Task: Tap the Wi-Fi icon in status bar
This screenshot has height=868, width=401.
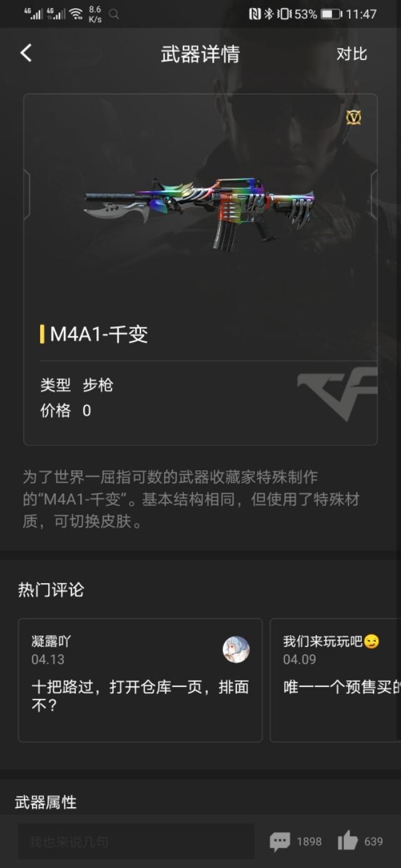Action: [x=76, y=14]
